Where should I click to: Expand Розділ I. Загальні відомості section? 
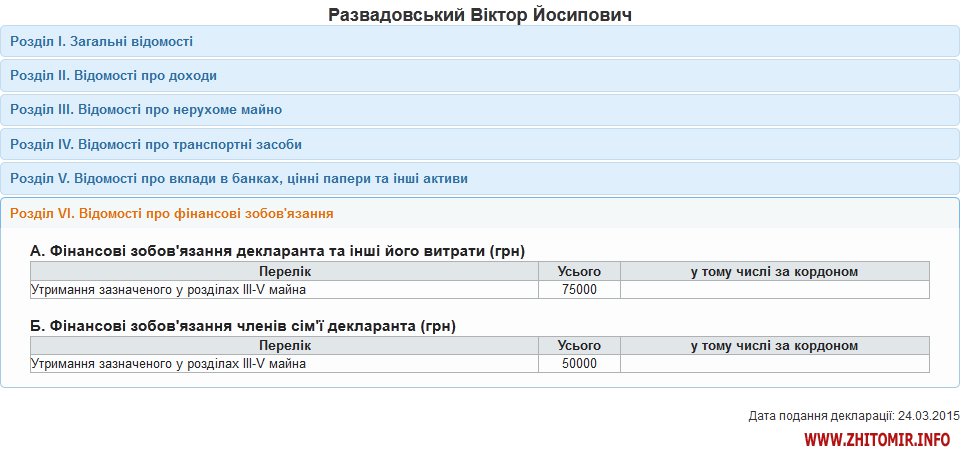(102, 41)
